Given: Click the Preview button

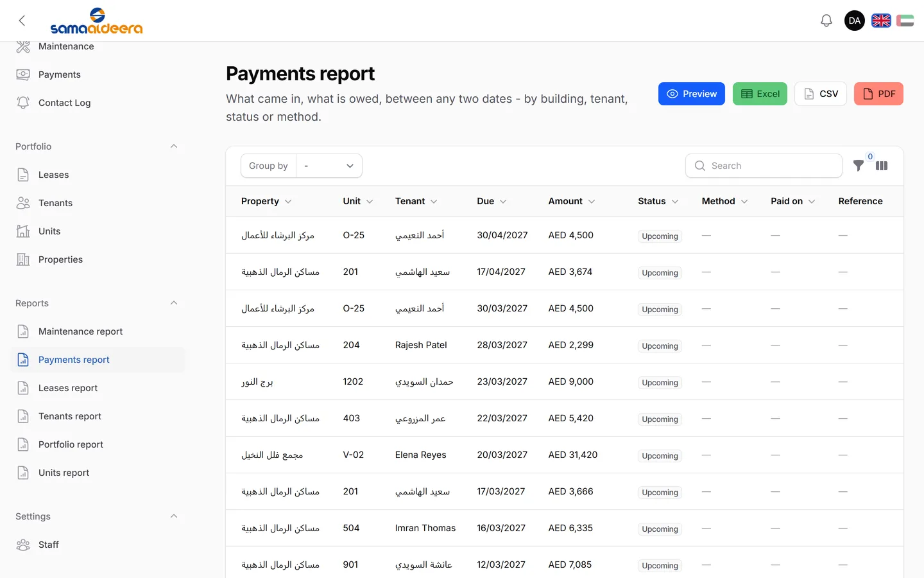Looking at the screenshot, I should (692, 94).
